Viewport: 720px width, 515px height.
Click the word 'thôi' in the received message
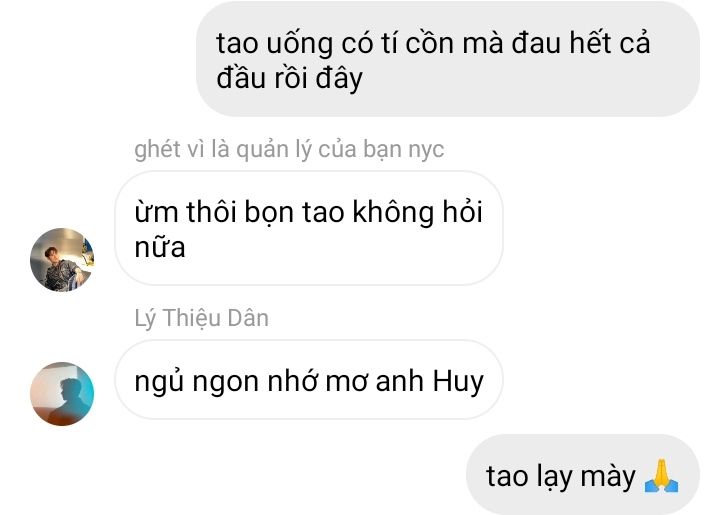[x=210, y=212]
